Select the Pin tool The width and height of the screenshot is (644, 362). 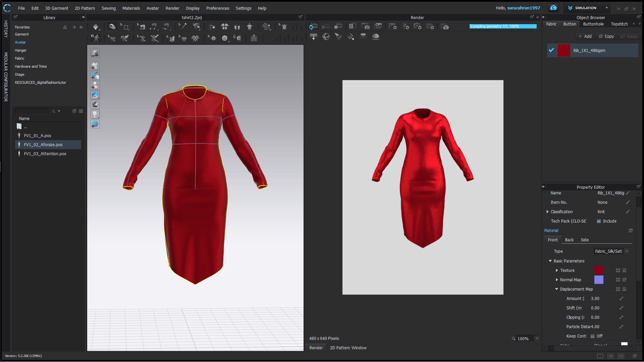pos(182,26)
